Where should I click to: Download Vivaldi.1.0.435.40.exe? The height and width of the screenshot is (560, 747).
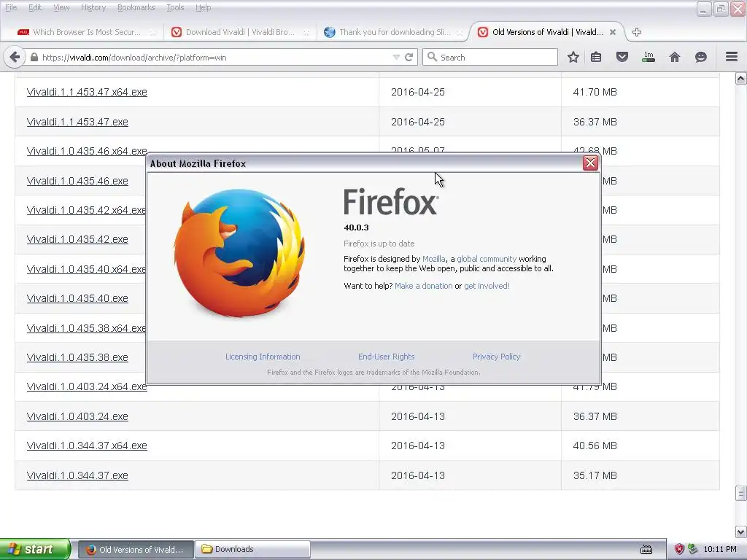(x=77, y=298)
